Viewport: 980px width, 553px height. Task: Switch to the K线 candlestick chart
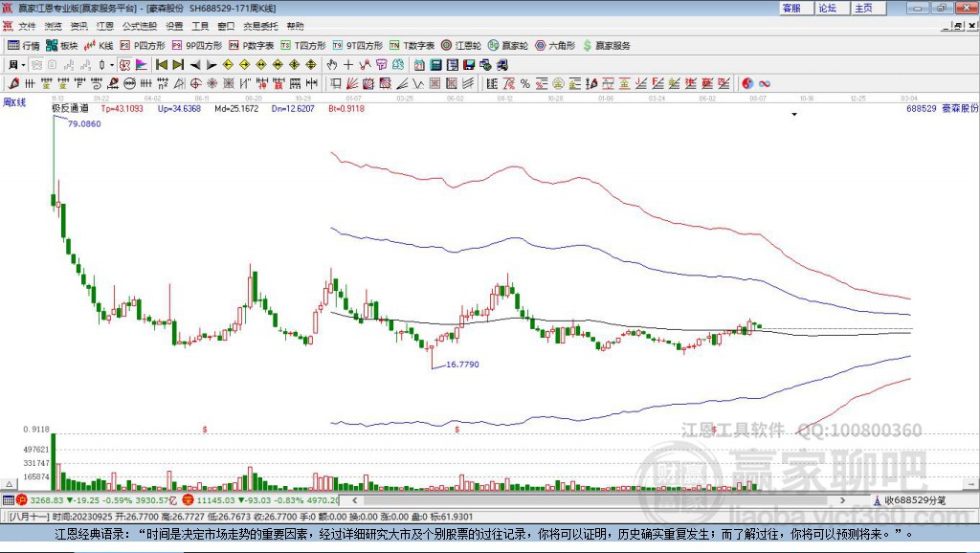pyautogui.click(x=99, y=46)
